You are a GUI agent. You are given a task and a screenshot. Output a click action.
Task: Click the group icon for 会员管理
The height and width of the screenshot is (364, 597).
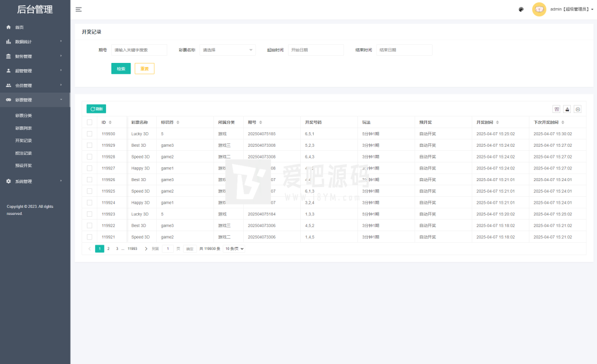(8, 85)
